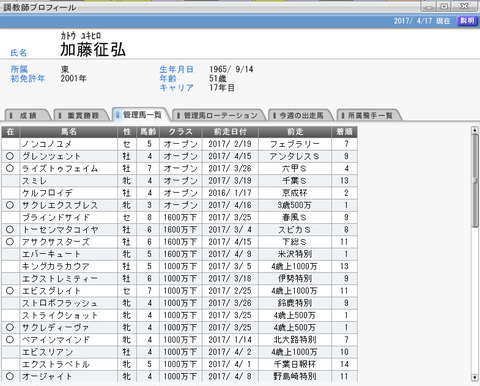The width and height of the screenshot is (480, 386).
Task: Click the circle mark in サクレエクスプレス row
Action: pos(10,205)
